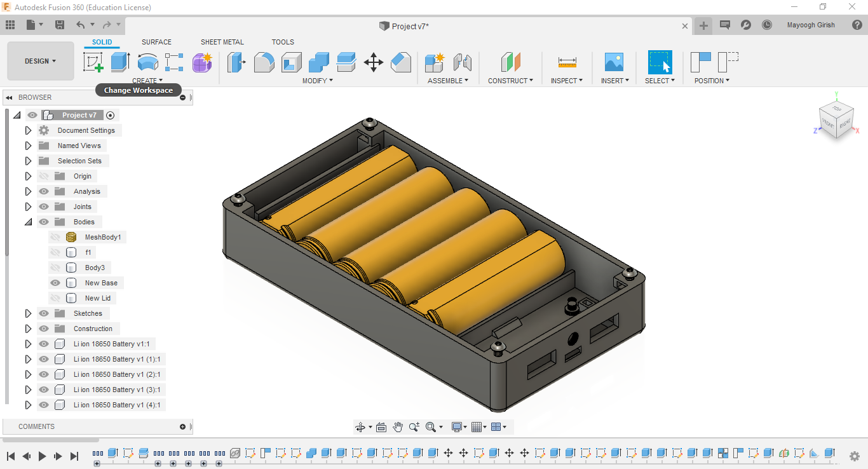Open the TOOLS tab
Viewport: 868px width, 469px height.
283,42
